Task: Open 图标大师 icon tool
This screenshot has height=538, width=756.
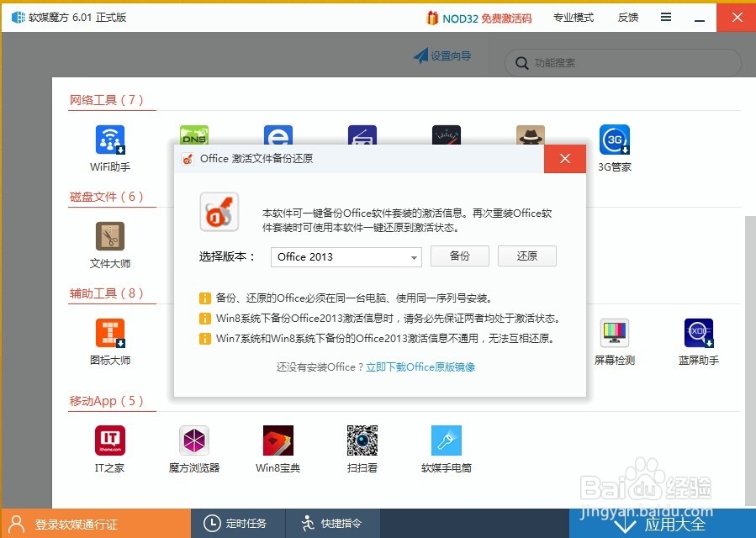Action: [110, 342]
